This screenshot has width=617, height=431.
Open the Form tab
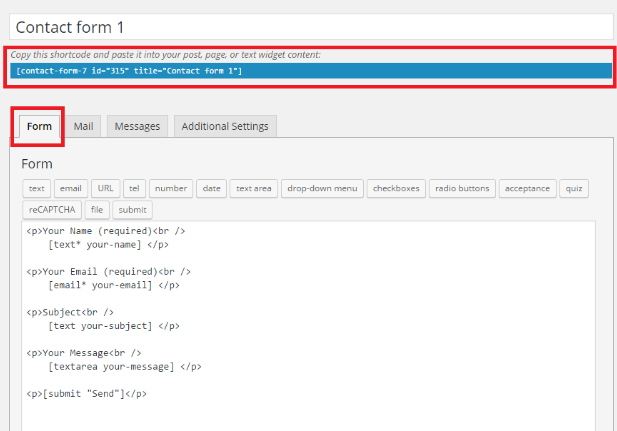[39, 126]
